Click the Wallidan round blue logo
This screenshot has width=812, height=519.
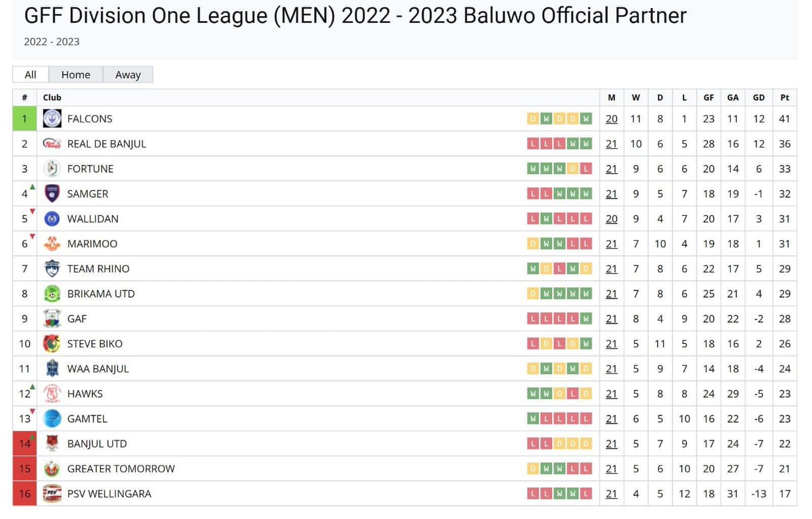(52, 219)
